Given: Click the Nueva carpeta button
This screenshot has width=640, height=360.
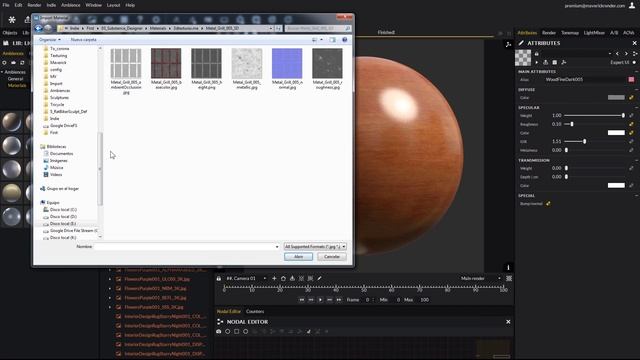Looking at the screenshot, I should click(84, 40).
